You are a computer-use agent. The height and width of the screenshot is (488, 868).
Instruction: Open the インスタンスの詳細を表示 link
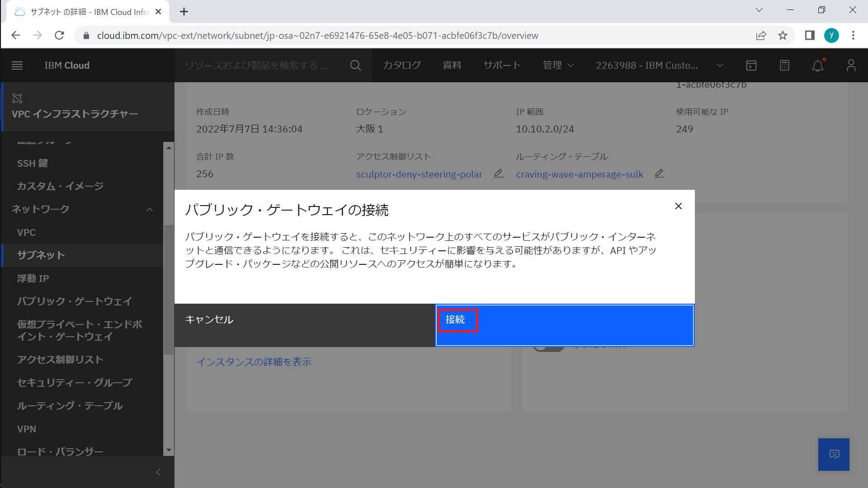tap(254, 362)
